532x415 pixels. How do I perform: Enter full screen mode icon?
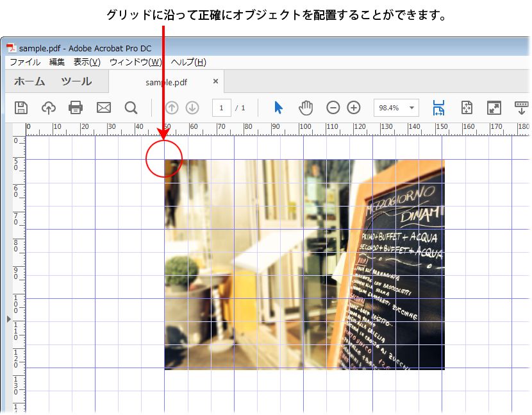coord(494,108)
